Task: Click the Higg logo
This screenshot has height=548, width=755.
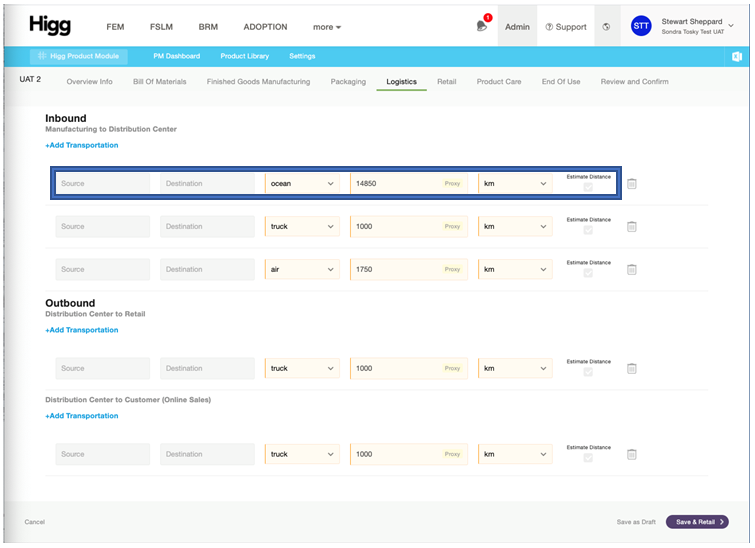Action: click(50, 25)
